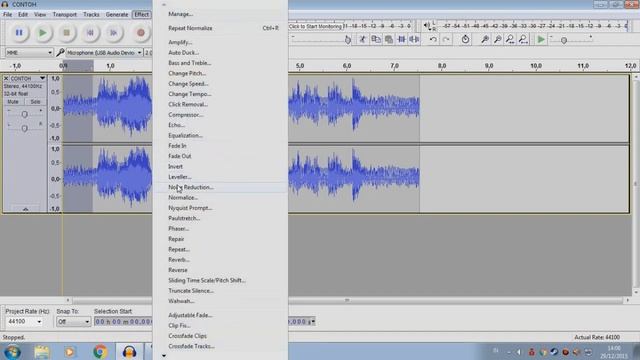Choose Reverb... effect

pos(220,260)
